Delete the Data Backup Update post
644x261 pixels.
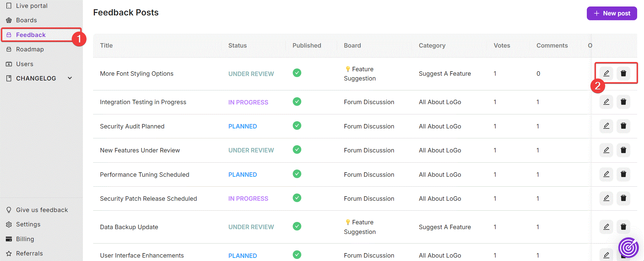pos(623,227)
